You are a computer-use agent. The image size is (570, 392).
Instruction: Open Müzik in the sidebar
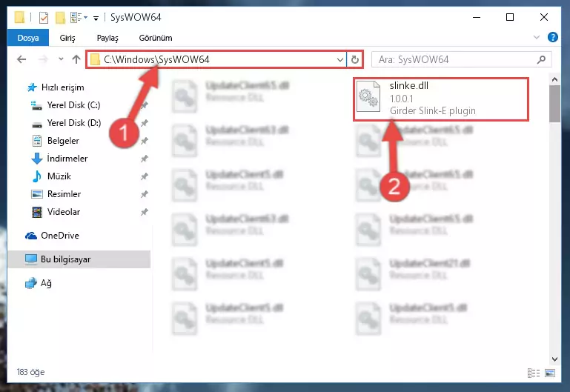coord(59,176)
